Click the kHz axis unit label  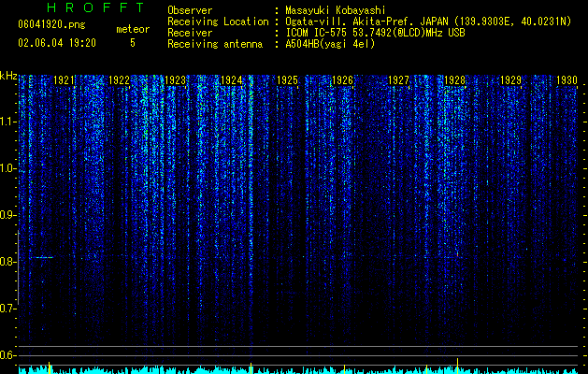tap(8, 76)
